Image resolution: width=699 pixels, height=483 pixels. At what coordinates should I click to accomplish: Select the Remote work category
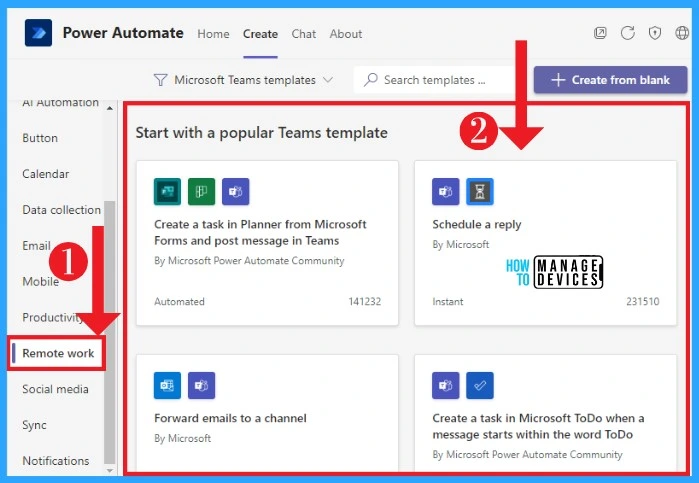pos(58,353)
